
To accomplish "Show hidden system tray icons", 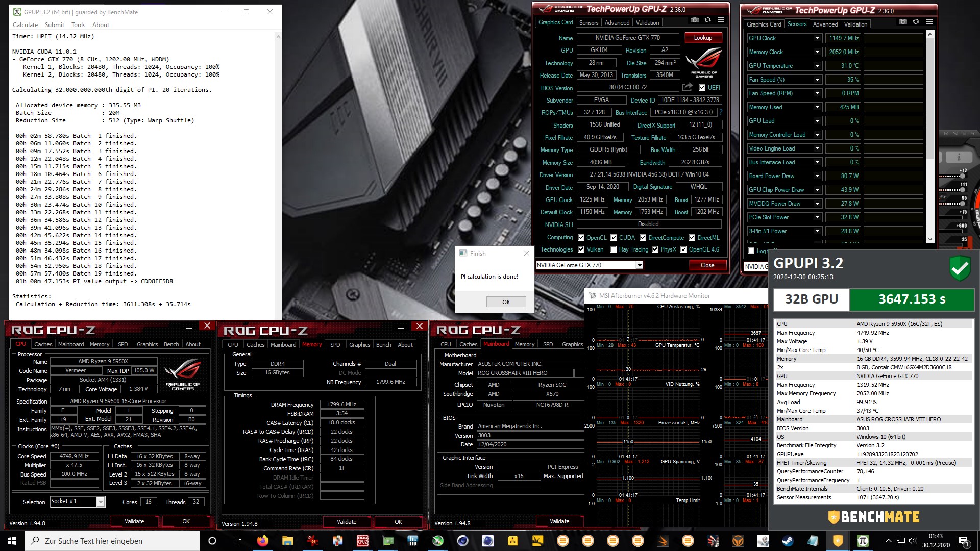I will coord(888,541).
